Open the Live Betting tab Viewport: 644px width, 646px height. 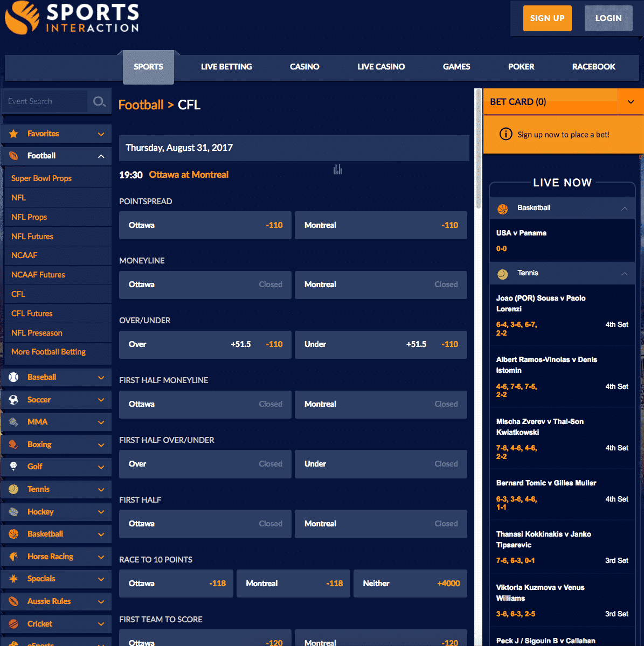(226, 67)
